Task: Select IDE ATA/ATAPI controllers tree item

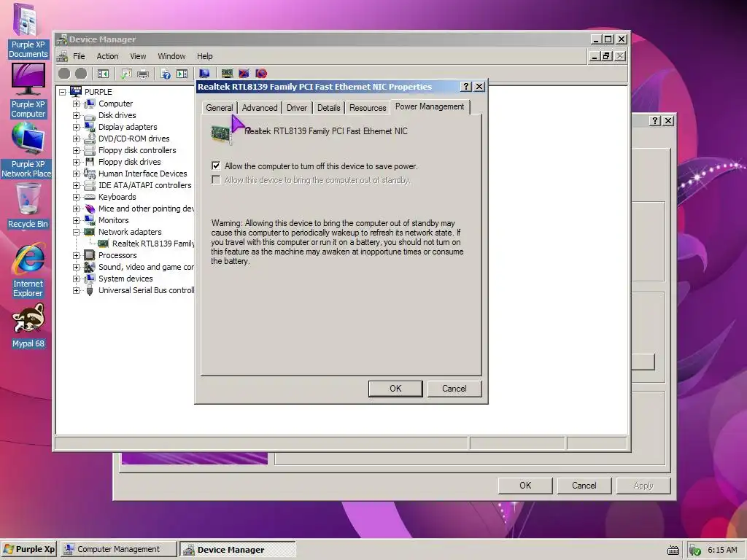Action: coord(145,185)
